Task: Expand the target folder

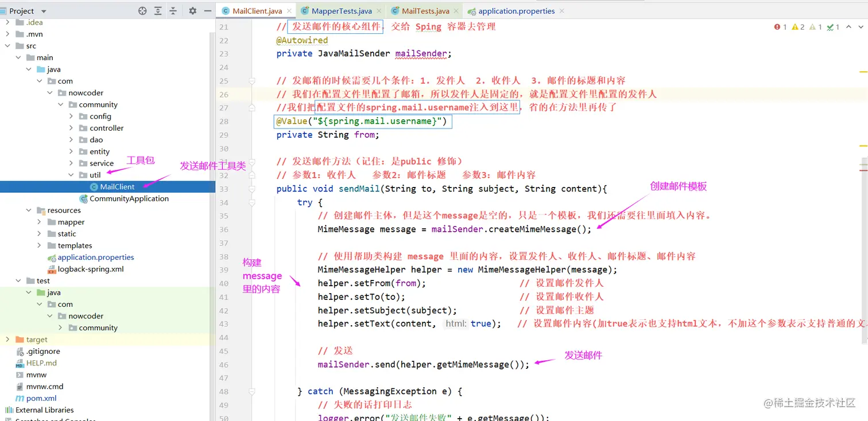Action: [x=7, y=340]
